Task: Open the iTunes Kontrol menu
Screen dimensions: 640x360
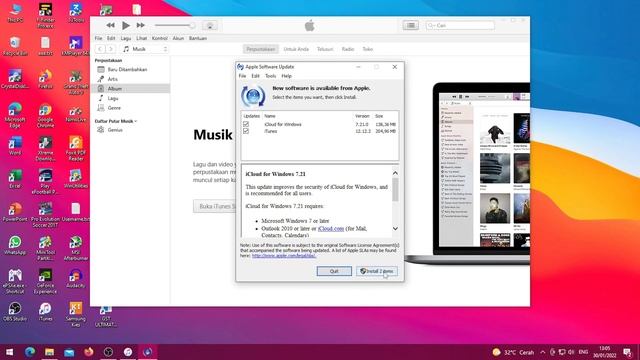Action: pos(160,38)
